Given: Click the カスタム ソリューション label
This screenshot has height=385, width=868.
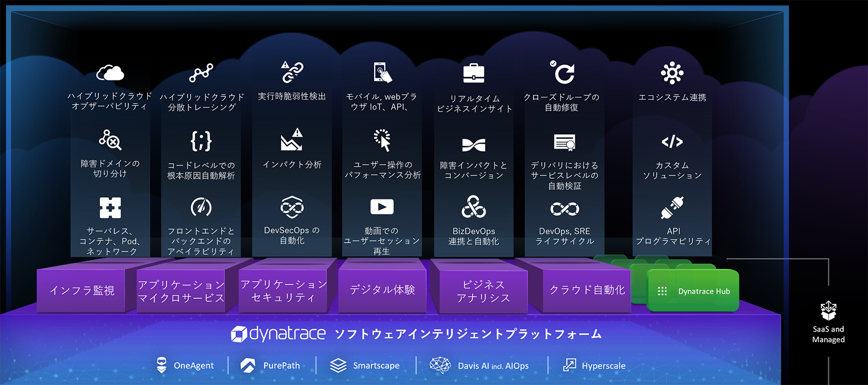Looking at the screenshot, I should (672, 171).
